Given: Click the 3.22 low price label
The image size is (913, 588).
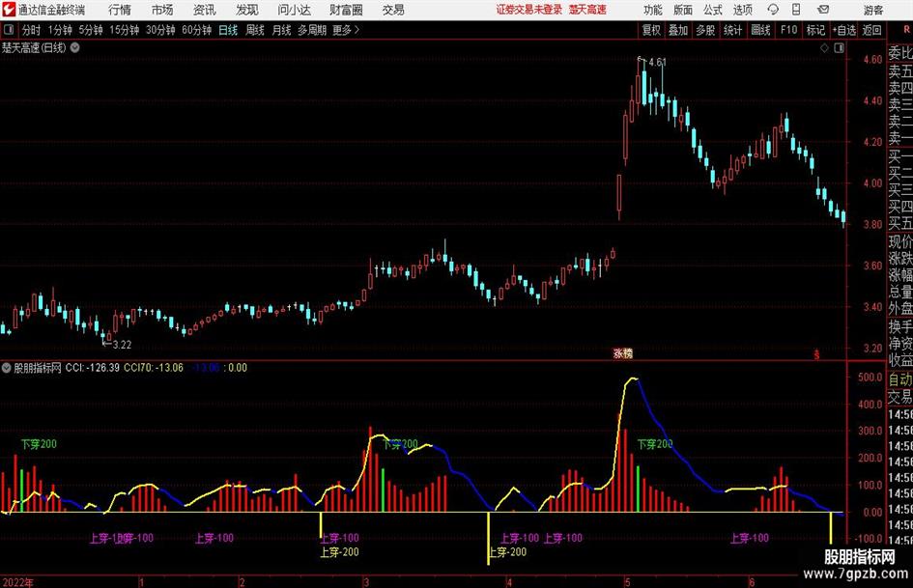Looking at the screenshot, I should point(123,345).
